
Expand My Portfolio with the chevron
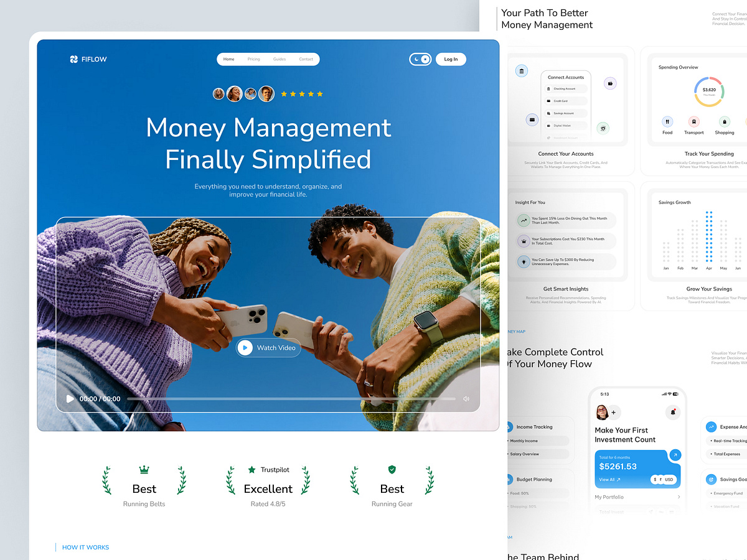679,497
